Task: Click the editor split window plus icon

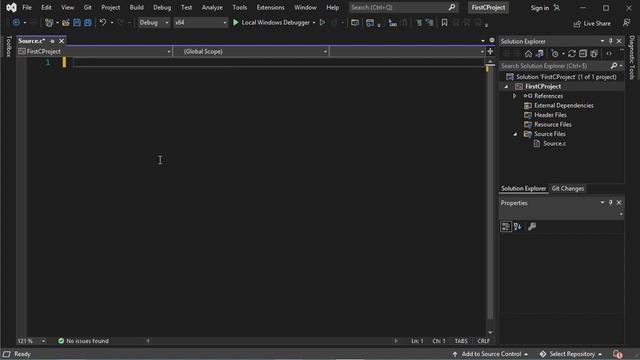Action: pos(490,51)
